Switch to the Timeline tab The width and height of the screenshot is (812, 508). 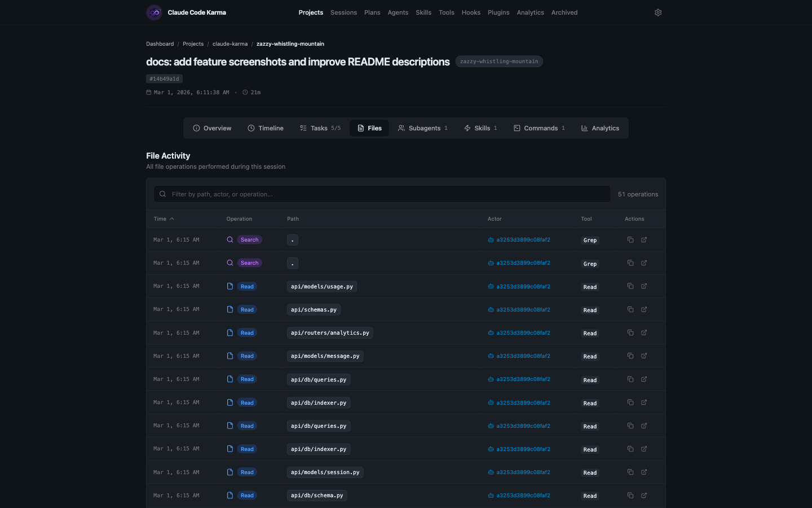click(266, 128)
